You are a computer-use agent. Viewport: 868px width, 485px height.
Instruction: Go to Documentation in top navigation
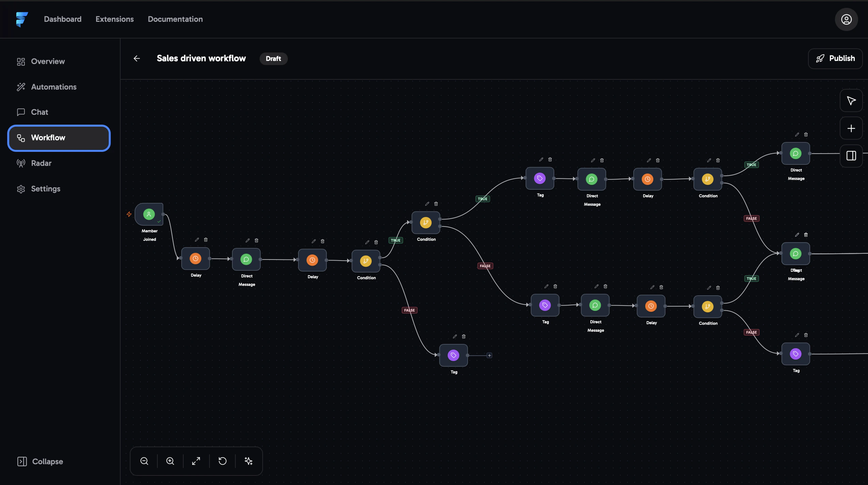pyautogui.click(x=175, y=19)
